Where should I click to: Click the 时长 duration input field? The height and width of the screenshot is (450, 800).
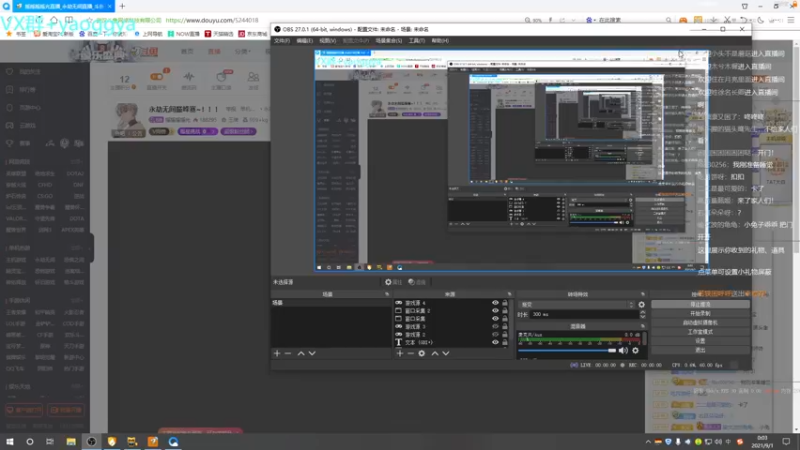click(585, 314)
